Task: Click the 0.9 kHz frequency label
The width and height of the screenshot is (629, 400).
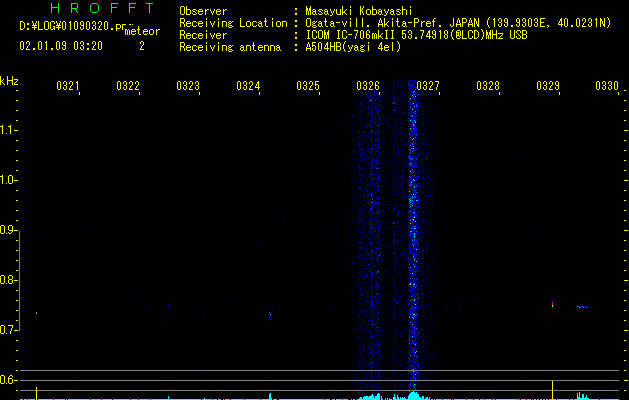Action: point(8,230)
